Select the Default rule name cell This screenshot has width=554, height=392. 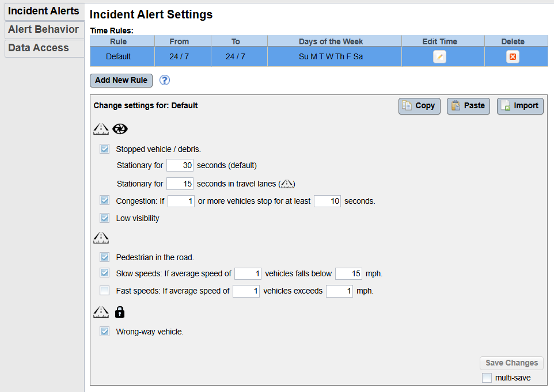pyautogui.click(x=122, y=56)
